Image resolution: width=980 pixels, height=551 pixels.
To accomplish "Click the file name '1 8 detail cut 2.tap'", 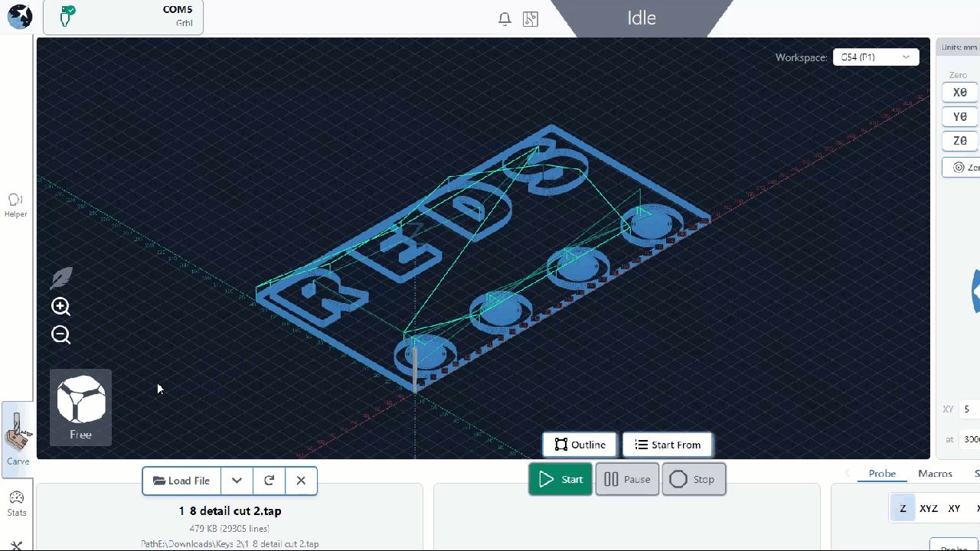I will tap(230, 510).
